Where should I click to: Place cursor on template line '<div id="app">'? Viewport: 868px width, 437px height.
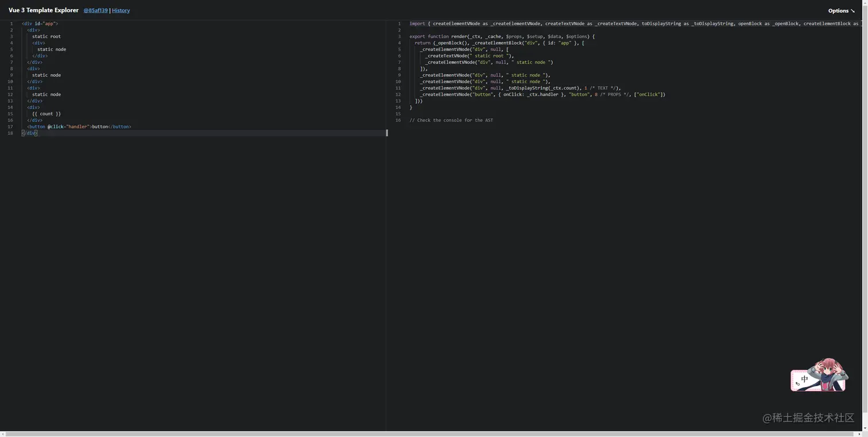click(40, 24)
